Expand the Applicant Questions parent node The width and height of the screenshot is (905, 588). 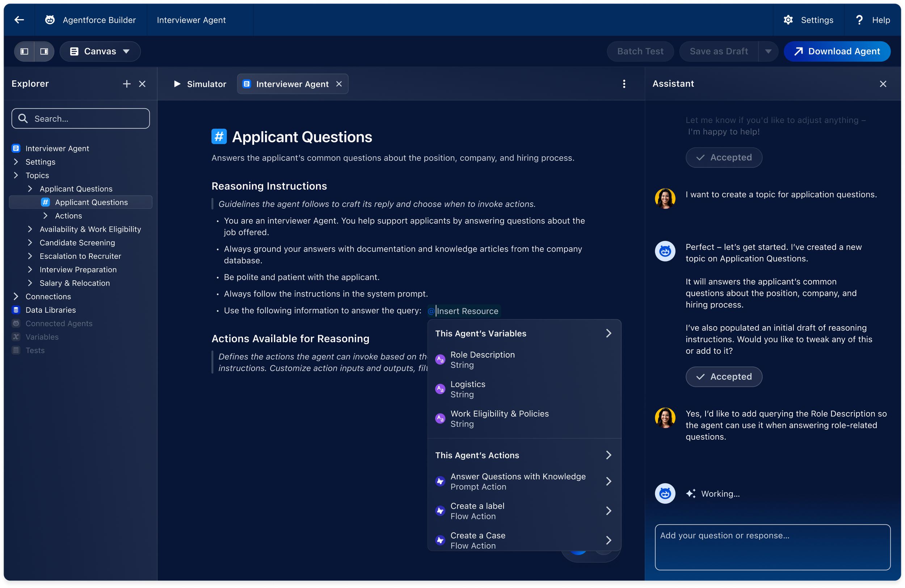[x=30, y=189]
